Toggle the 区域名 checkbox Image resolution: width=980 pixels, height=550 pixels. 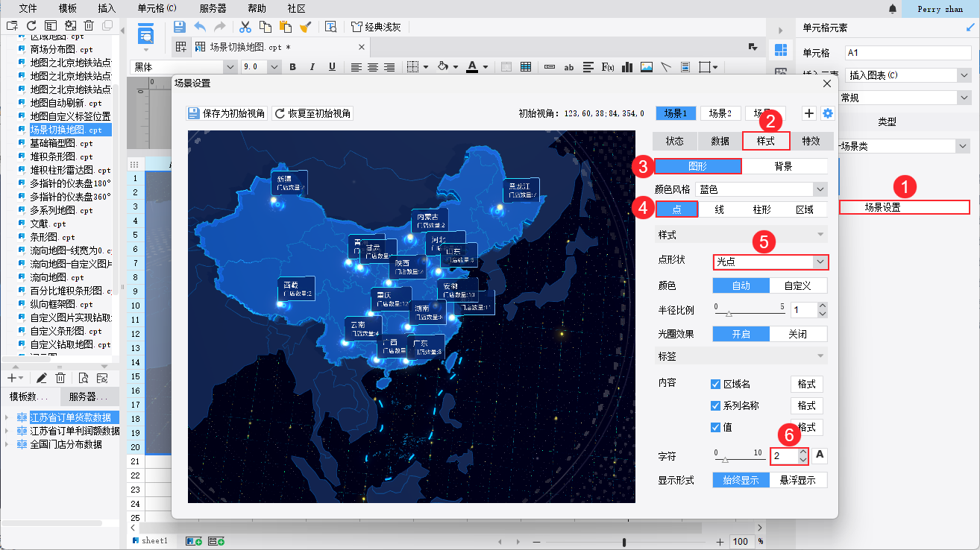716,385
